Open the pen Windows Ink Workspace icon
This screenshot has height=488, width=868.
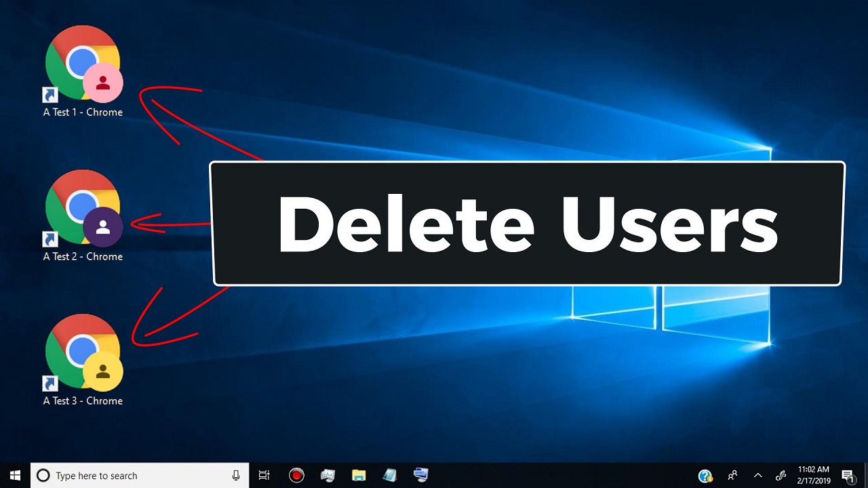click(781, 476)
